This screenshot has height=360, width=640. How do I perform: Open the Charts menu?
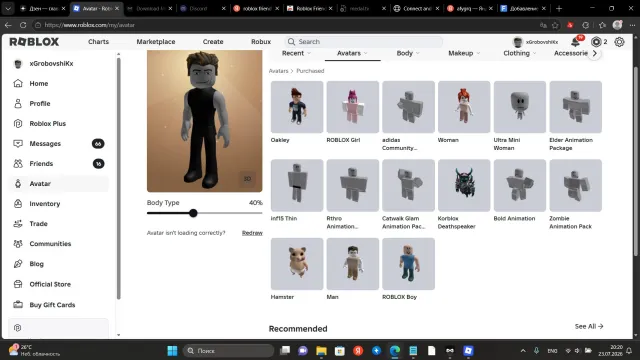98,42
